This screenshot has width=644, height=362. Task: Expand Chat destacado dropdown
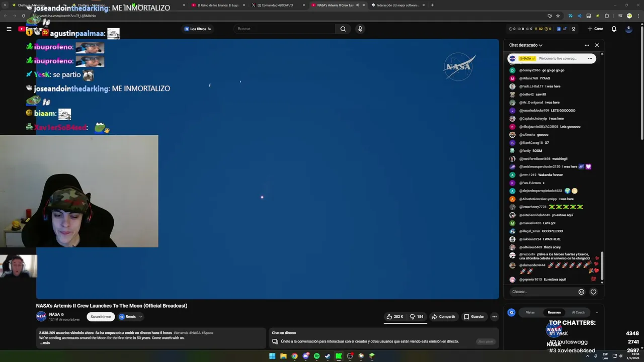click(x=526, y=45)
